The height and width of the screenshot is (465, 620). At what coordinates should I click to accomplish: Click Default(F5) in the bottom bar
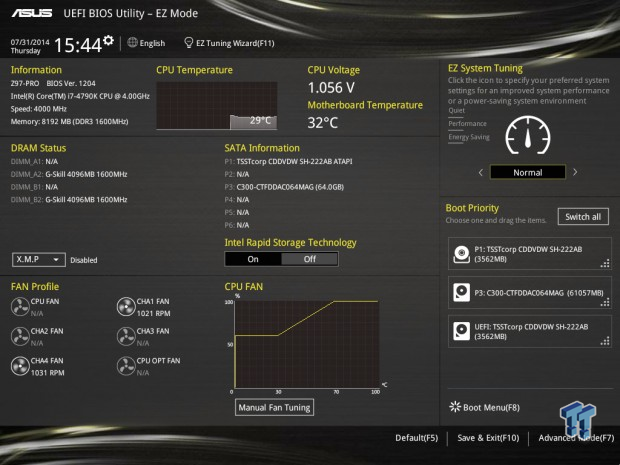(416, 438)
